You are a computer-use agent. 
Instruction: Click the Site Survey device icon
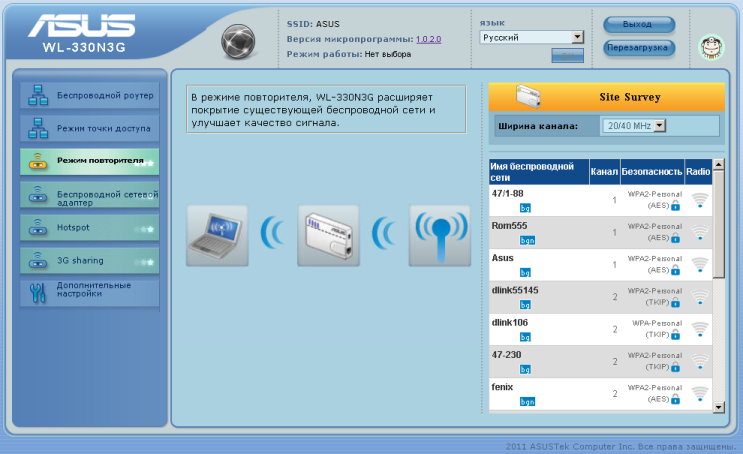528,96
